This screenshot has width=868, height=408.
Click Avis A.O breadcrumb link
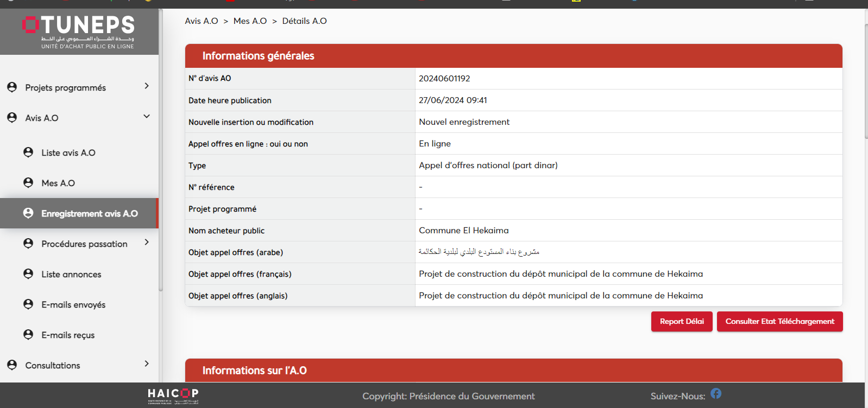(202, 21)
